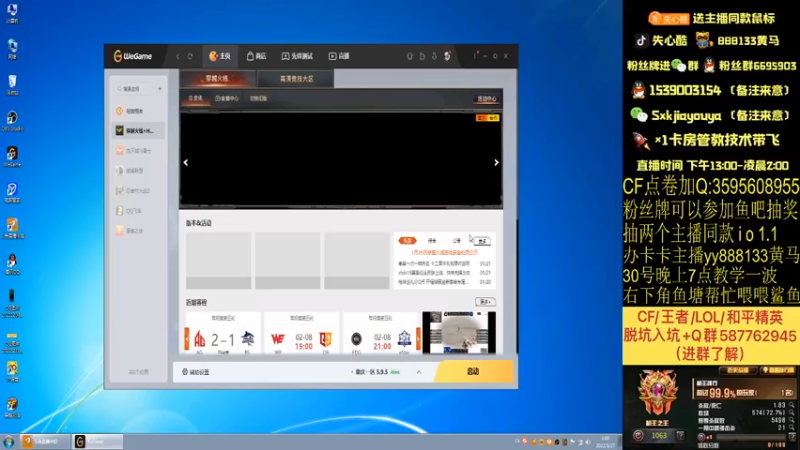Screen dimensions: 800x450
Task: Add an app with the sidebar plus button
Action: pyautogui.click(x=160, y=89)
